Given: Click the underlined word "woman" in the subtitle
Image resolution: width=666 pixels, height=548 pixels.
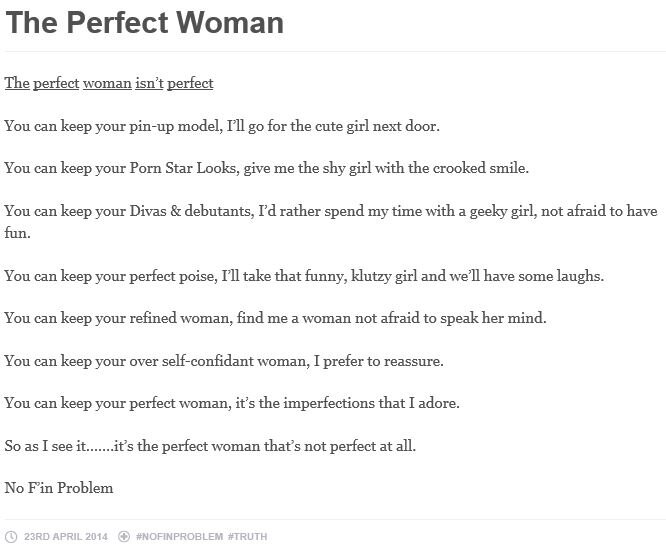Looking at the screenshot, I should point(107,83).
